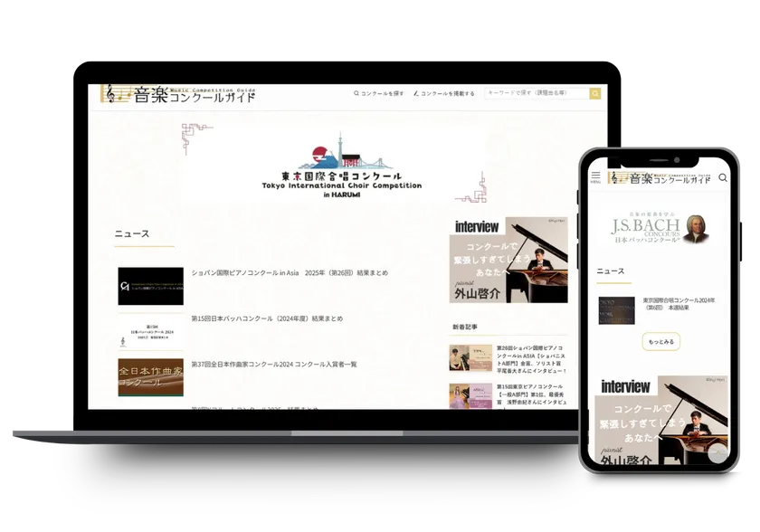Open the hamburger MENU icon on the phone
Image resolution: width=760 pixels, height=532 pixels.
tap(595, 177)
